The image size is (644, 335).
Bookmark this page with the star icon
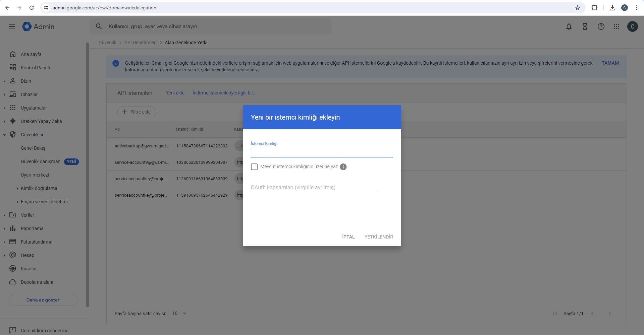(577, 8)
